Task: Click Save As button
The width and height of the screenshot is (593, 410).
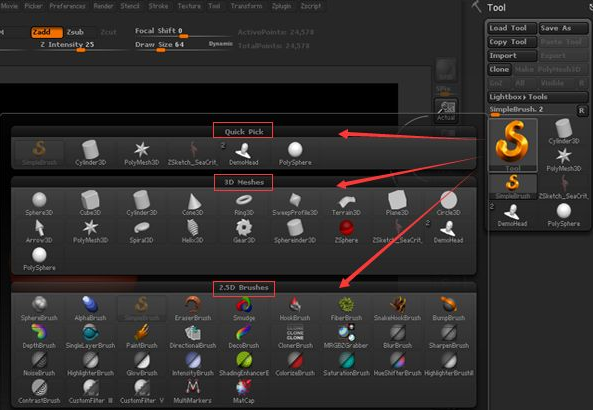Action: click(x=564, y=28)
